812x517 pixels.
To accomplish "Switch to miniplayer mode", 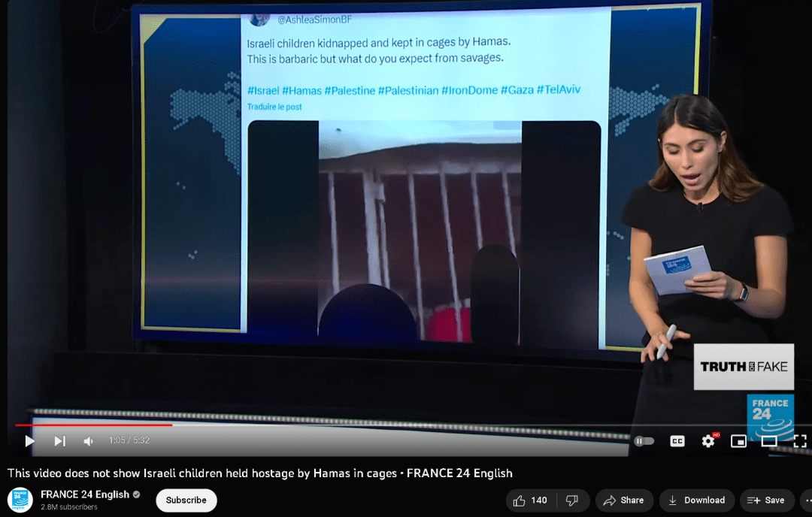I will coord(738,441).
